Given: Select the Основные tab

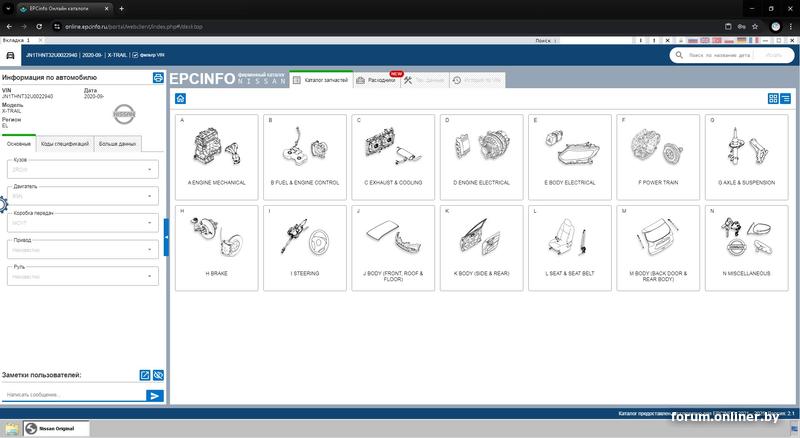Looking at the screenshot, I should click(19, 144).
